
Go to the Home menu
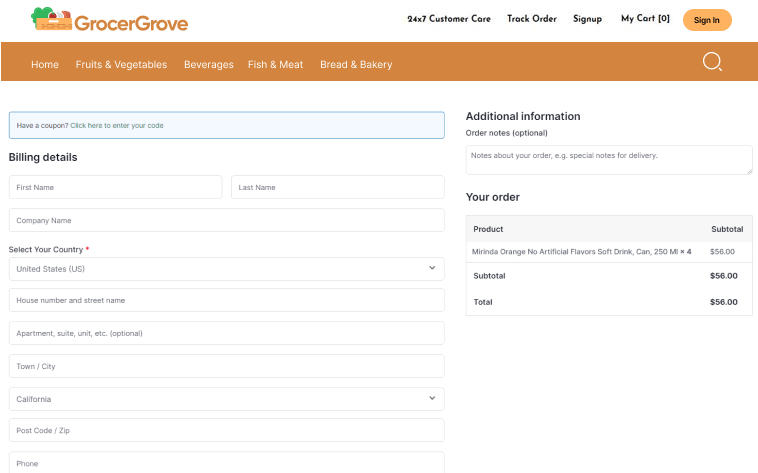coord(45,65)
